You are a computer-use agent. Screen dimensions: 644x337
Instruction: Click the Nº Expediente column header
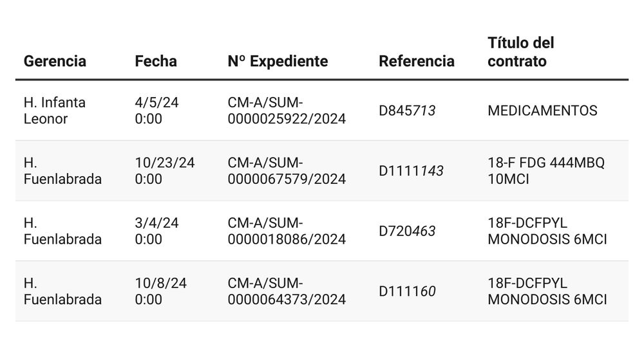(278, 61)
